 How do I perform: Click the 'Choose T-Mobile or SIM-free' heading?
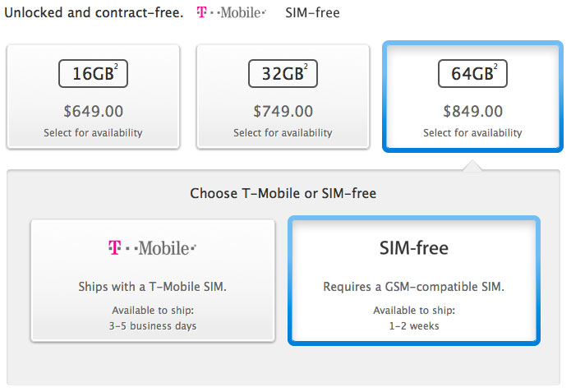[283, 194]
